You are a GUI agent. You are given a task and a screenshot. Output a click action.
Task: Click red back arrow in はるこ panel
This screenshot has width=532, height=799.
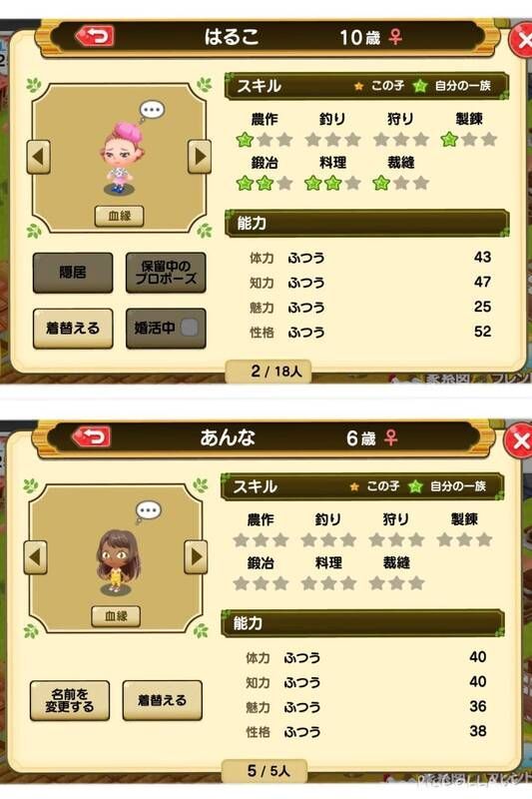click(95, 36)
